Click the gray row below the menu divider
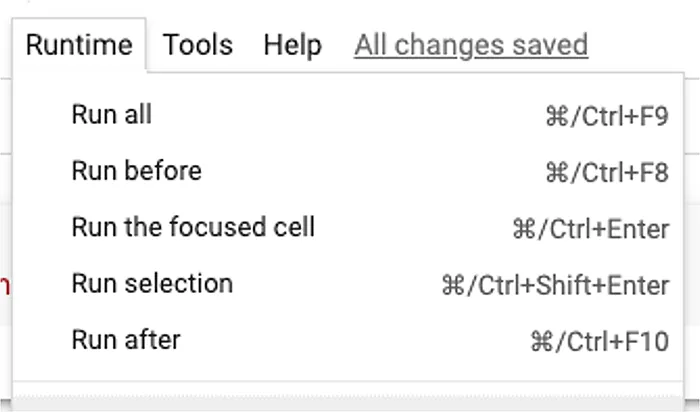 (x=350, y=404)
